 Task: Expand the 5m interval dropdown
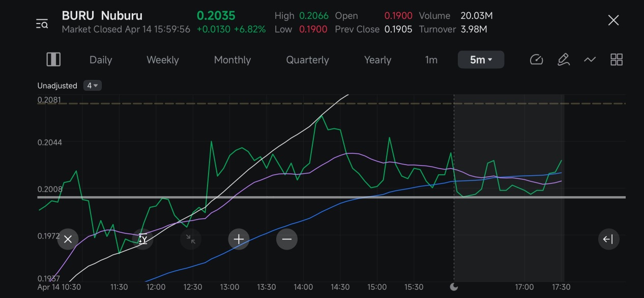tap(481, 60)
